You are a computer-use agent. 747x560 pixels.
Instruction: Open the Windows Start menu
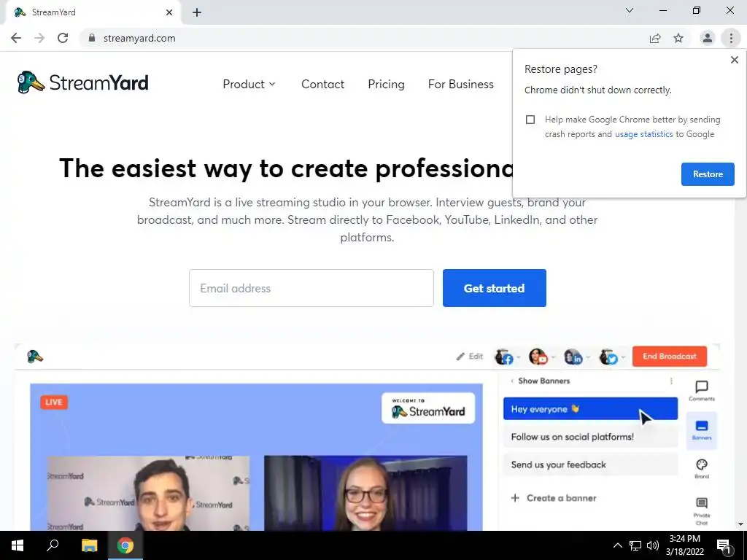click(18, 545)
